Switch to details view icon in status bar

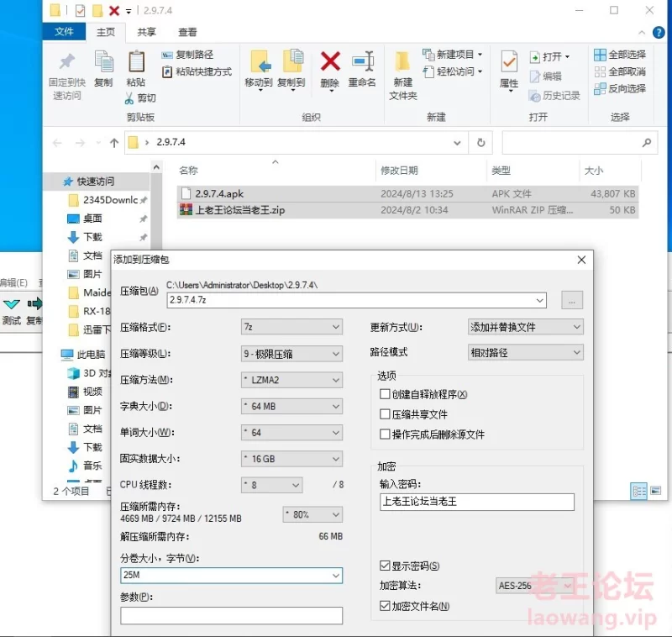click(638, 492)
